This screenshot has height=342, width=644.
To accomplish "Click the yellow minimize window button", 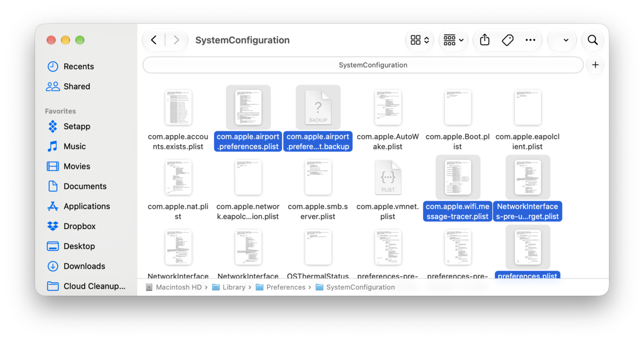I will coord(66,40).
